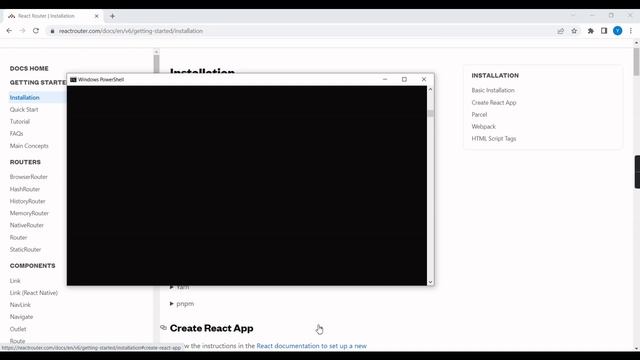Open MemoryRouter docs link
The height and width of the screenshot is (360, 640).
29,213
